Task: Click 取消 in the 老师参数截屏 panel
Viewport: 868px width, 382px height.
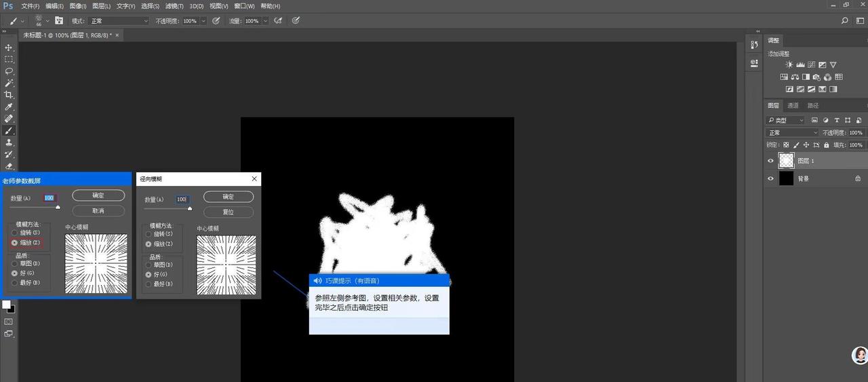Action: (x=98, y=211)
